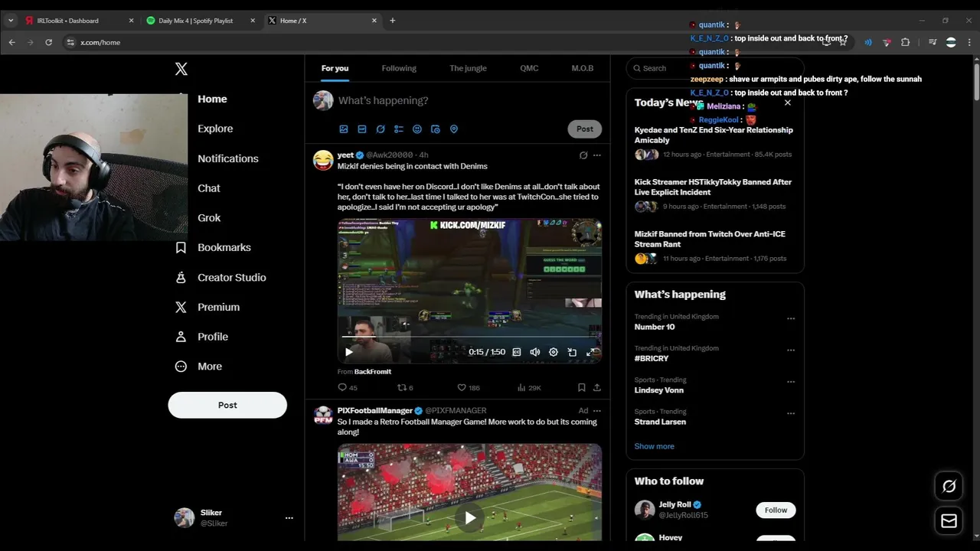This screenshot has width=980, height=551.
Task: Open Creator Studio in the sidebar
Action: (221, 277)
